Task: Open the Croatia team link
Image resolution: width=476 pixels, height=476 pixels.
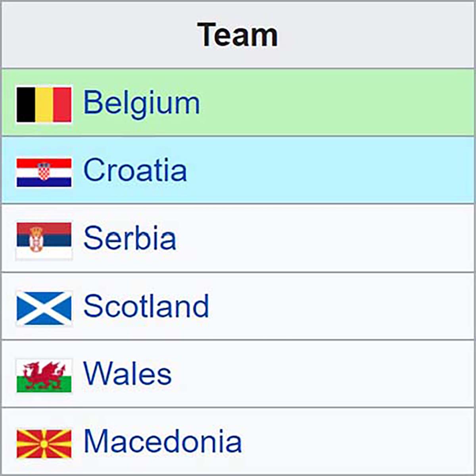Action: [x=135, y=170]
